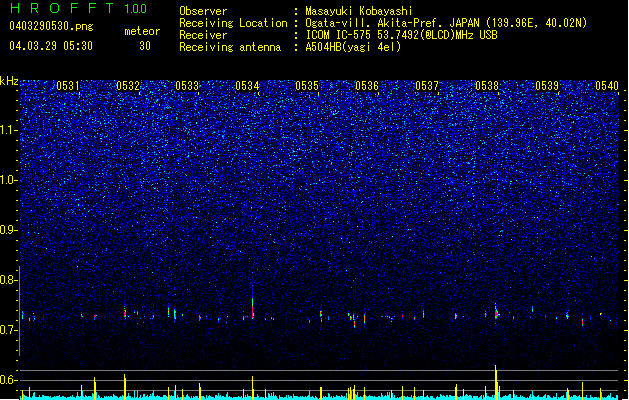Click the kHz axis unit label
629x400 pixels.
pos(9,81)
